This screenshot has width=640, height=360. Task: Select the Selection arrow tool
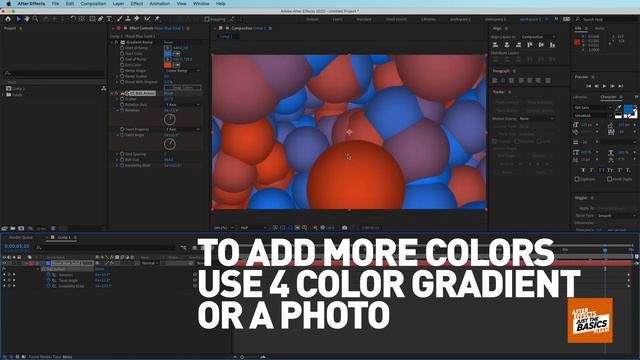tap(18, 19)
